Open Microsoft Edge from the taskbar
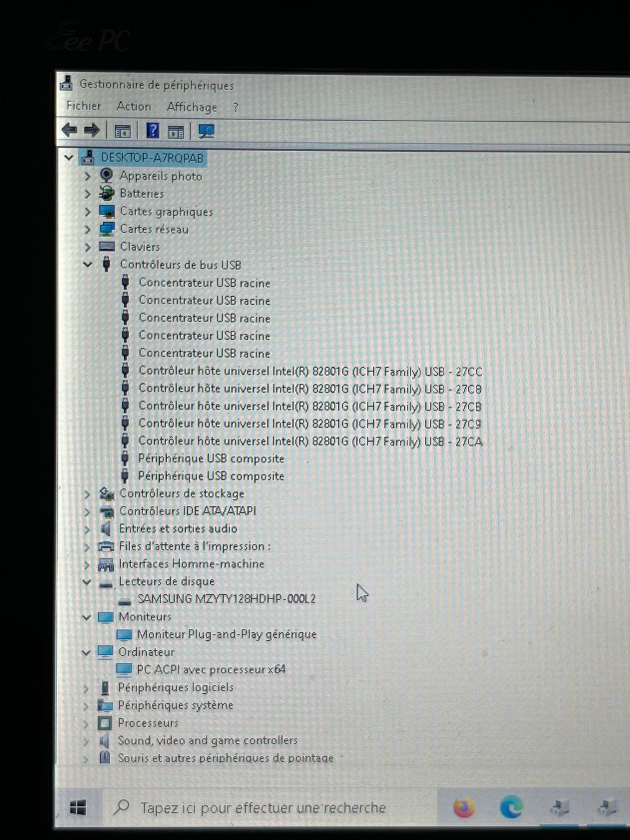The height and width of the screenshot is (840, 630). (x=511, y=808)
